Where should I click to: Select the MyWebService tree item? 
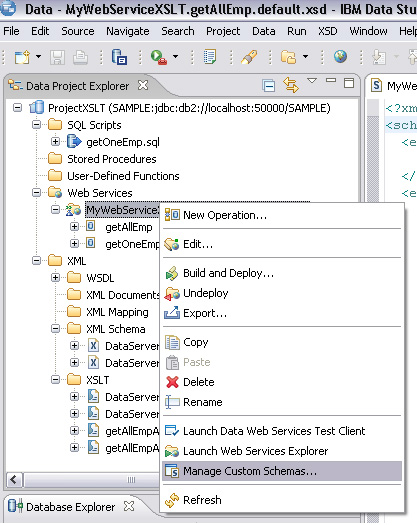122,210
